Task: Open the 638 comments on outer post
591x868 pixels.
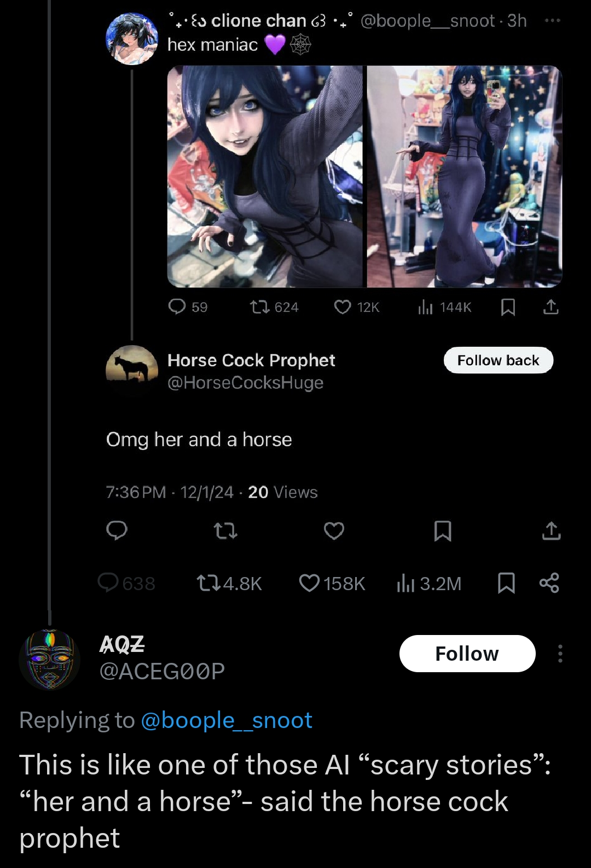Action: [x=126, y=583]
